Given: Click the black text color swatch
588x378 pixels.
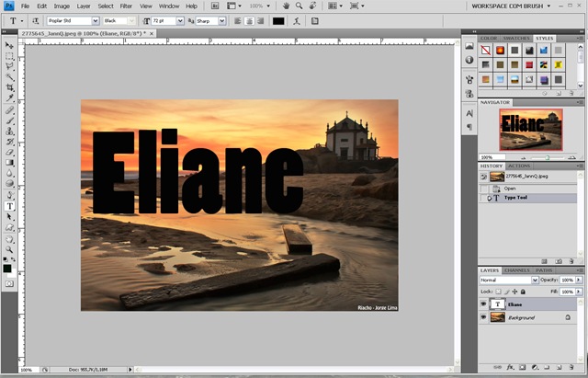Looking at the screenshot, I should (x=278, y=21).
